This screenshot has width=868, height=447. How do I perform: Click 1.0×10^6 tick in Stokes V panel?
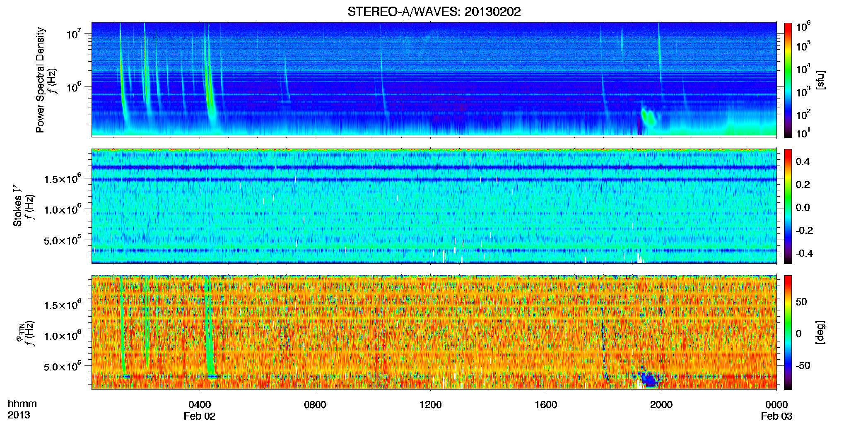[x=62, y=209]
